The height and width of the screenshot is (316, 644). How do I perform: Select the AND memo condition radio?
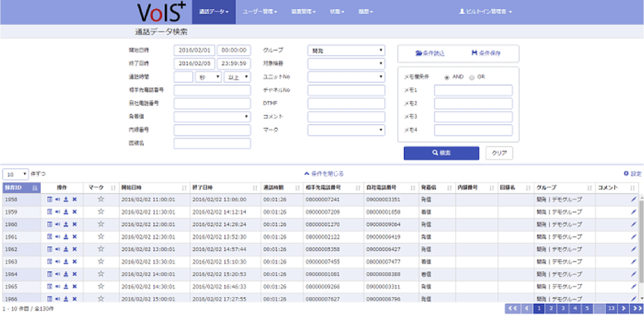pyautogui.click(x=447, y=77)
